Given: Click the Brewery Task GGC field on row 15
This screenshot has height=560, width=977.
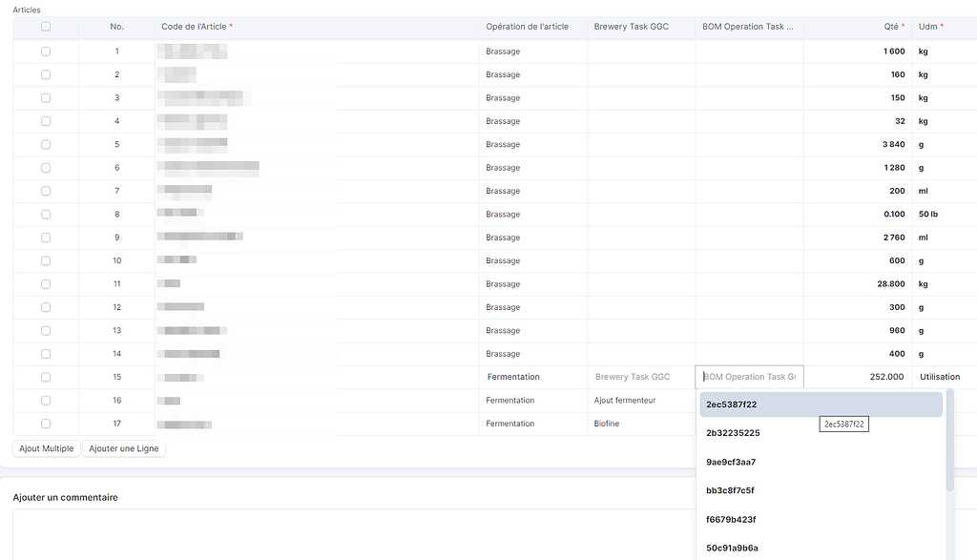Looking at the screenshot, I should (639, 376).
